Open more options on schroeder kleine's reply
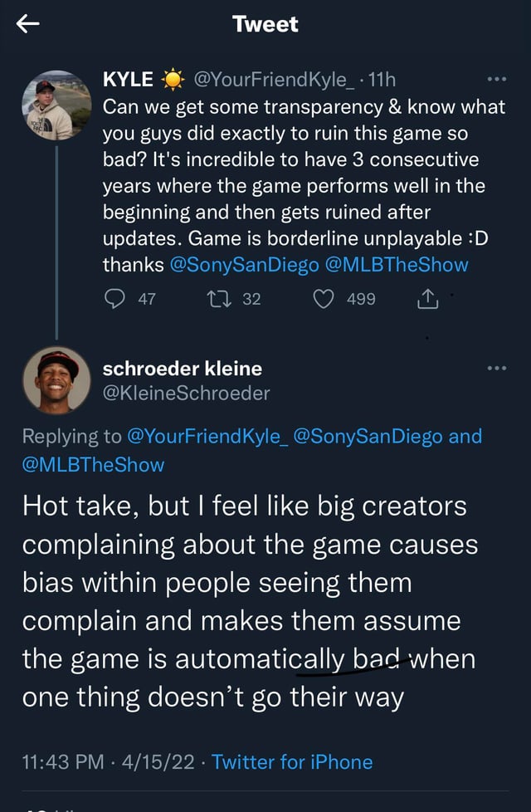Image resolution: width=531 pixels, height=812 pixels. (497, 368)
